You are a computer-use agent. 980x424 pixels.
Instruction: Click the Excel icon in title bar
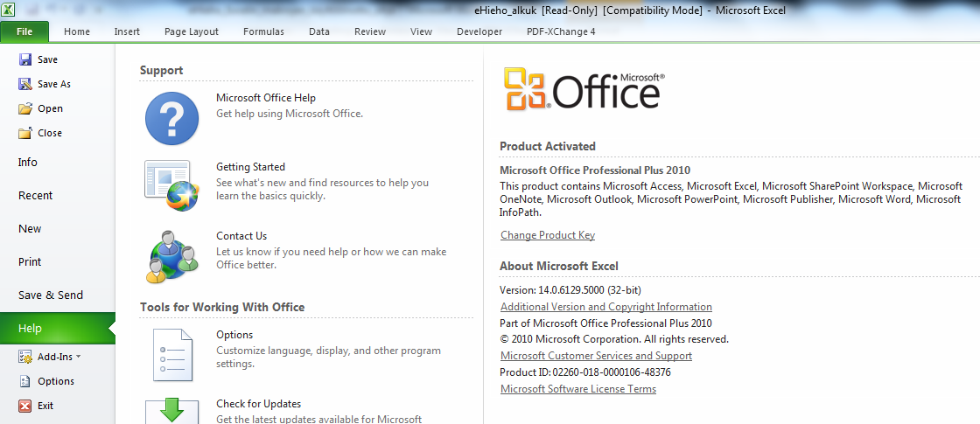(x=10, y=10)
